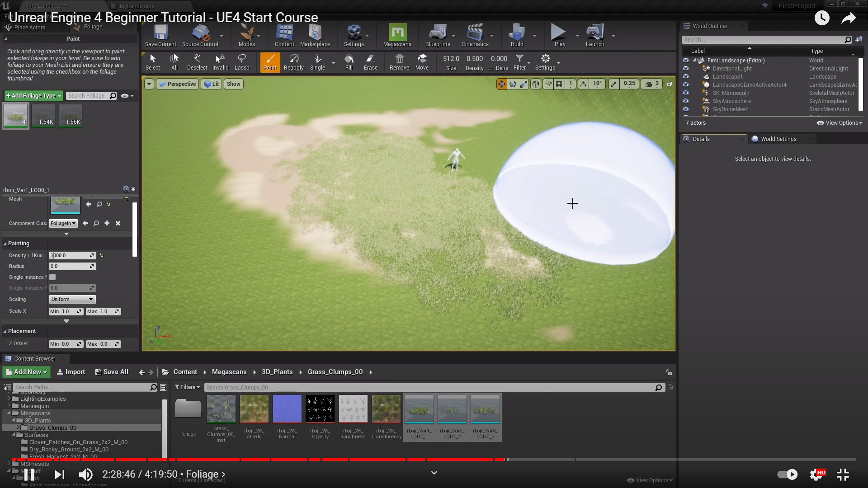Click the Build toolbar icon
Screen dimensions: 868x488
(x=517, y=35)
